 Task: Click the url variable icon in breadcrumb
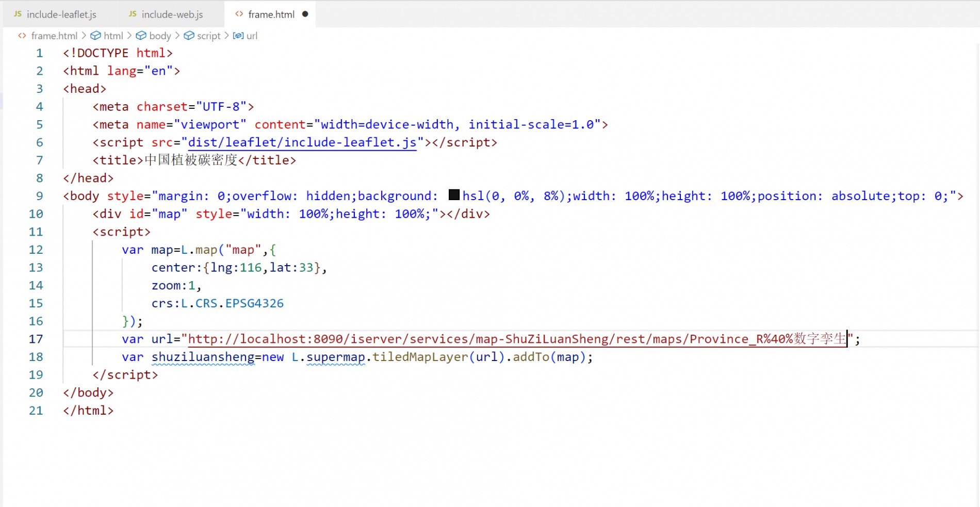click(238, 36)
